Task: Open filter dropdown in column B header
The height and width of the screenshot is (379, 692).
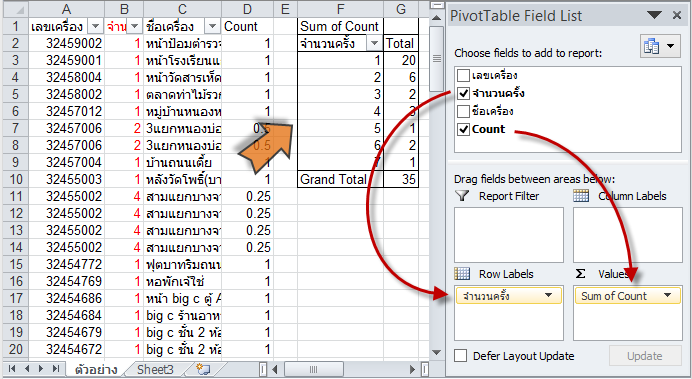Action: pos(135,26)
